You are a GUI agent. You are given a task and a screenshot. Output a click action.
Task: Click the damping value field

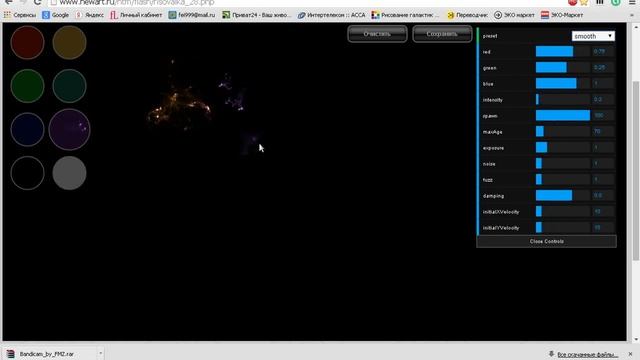(x=603, y=196)
